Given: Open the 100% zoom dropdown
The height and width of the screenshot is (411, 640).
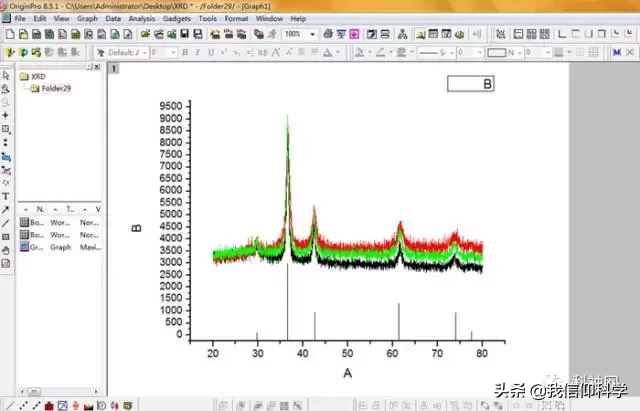Looking at the screenshot, I should click(x=300, y=34).
